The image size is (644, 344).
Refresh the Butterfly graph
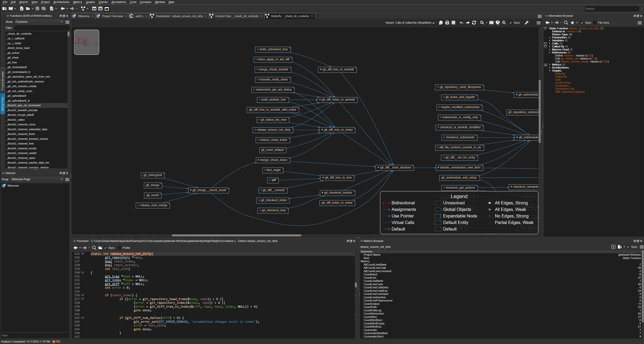pos(474,23)
